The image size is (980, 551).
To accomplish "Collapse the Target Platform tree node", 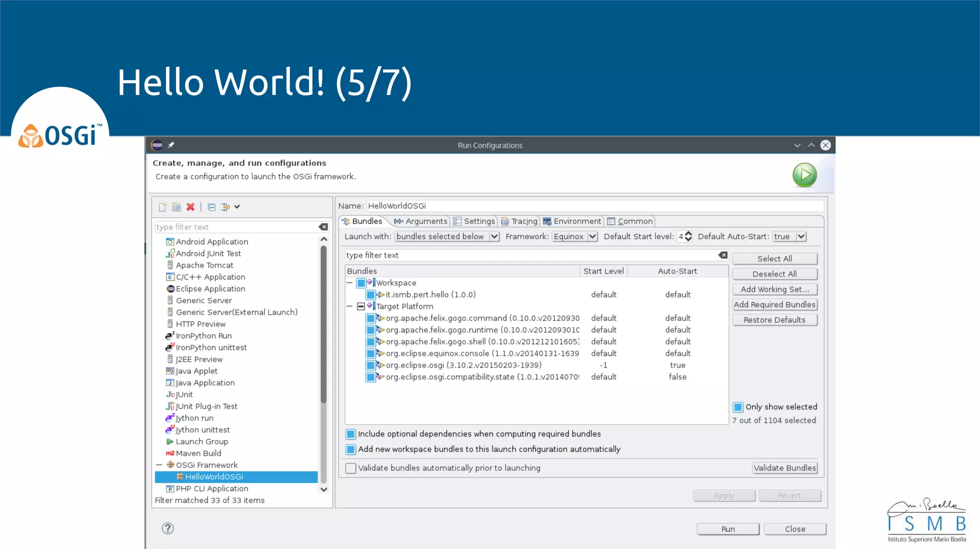I will [349, 306].
